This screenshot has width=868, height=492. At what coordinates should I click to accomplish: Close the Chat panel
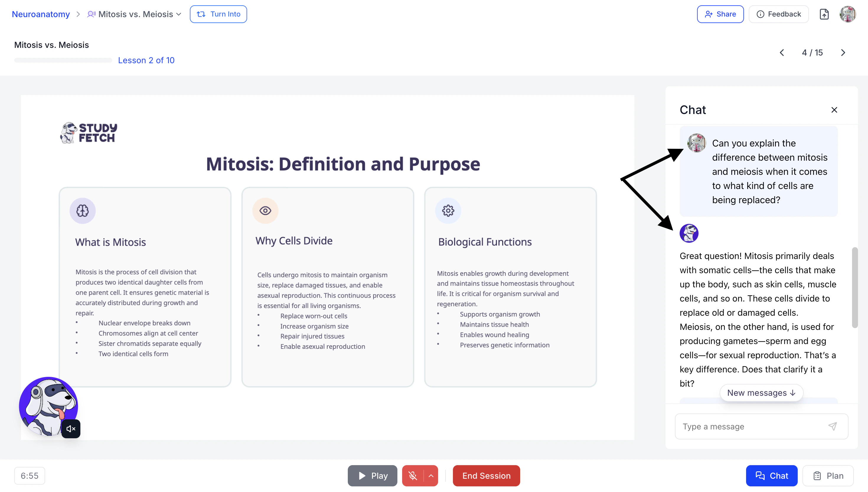834,110
